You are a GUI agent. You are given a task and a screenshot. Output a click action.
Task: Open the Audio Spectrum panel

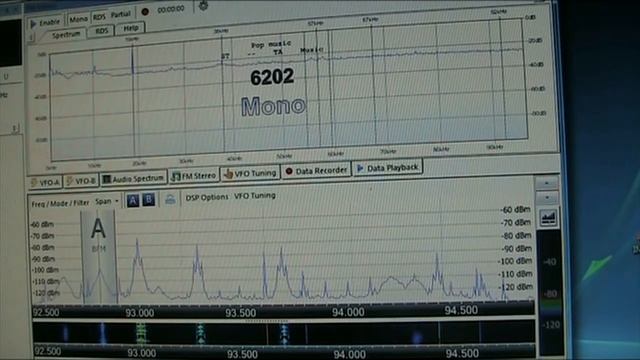pos(133,178)
